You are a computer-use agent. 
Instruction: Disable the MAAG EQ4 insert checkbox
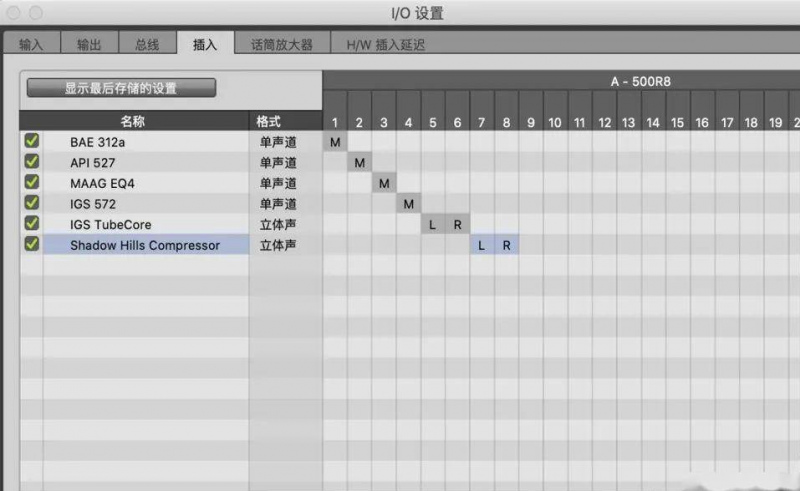click(31, 183)
